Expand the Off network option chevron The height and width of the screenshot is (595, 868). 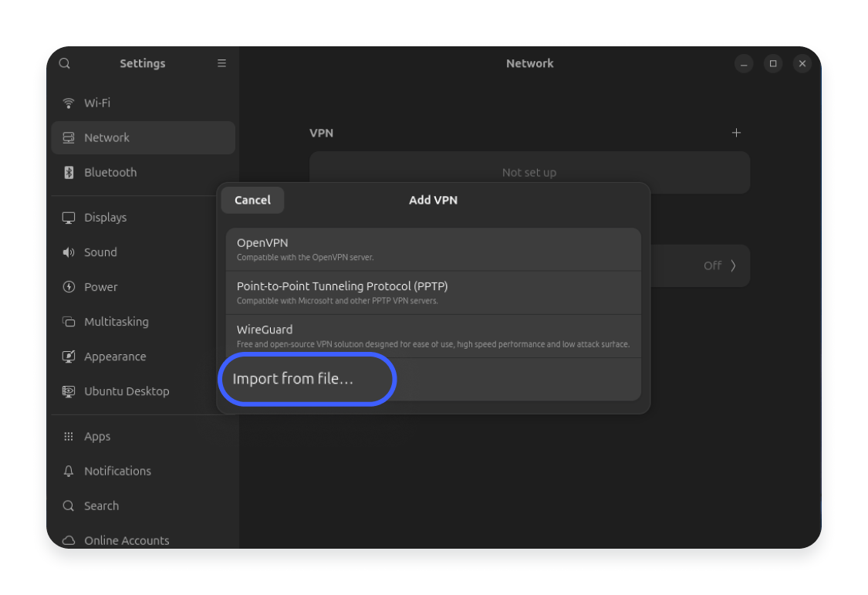tap(731, 265)
